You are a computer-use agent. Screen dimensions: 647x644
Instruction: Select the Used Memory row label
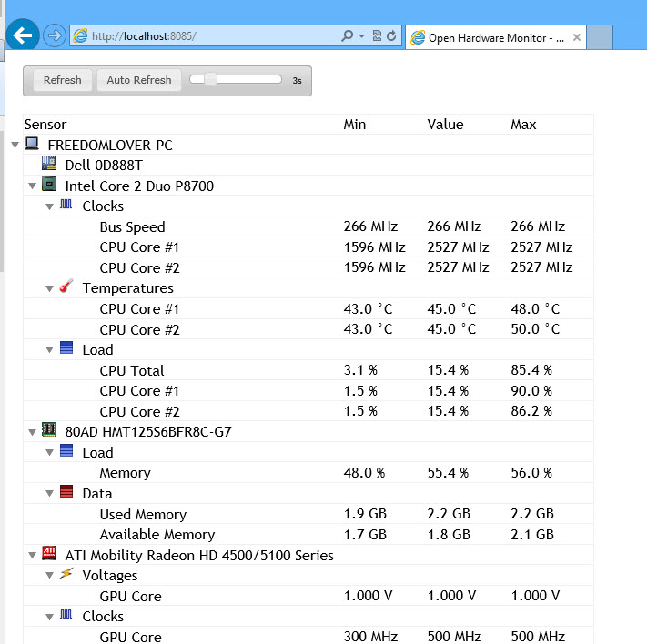pos(143,515)
